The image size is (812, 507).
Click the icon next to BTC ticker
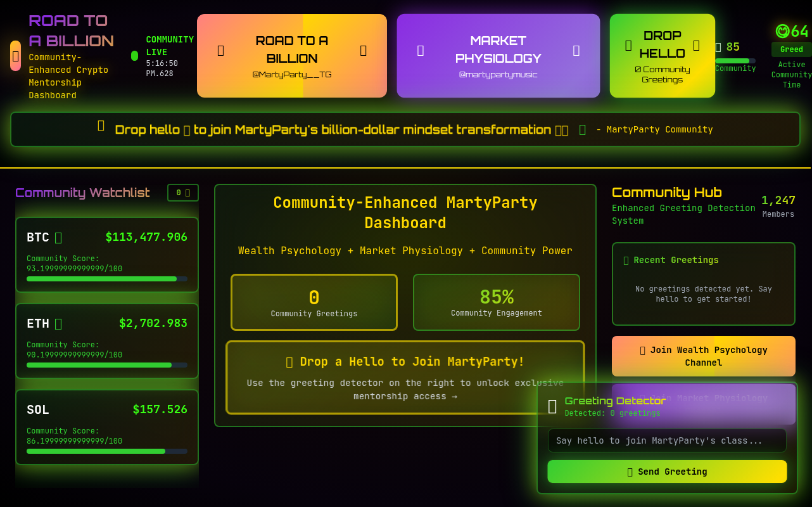[58, 238]
